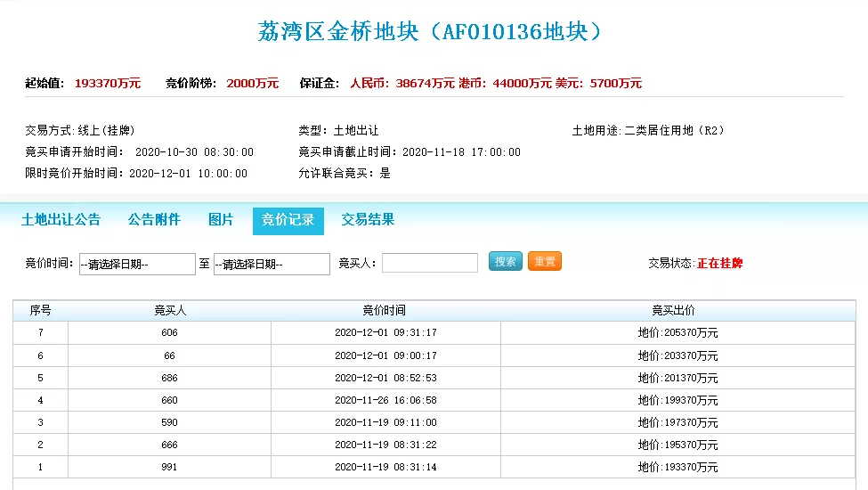Click the 竞买人 search input box
The height and width of the screenshot is (490, 868).
coord(430,263)
